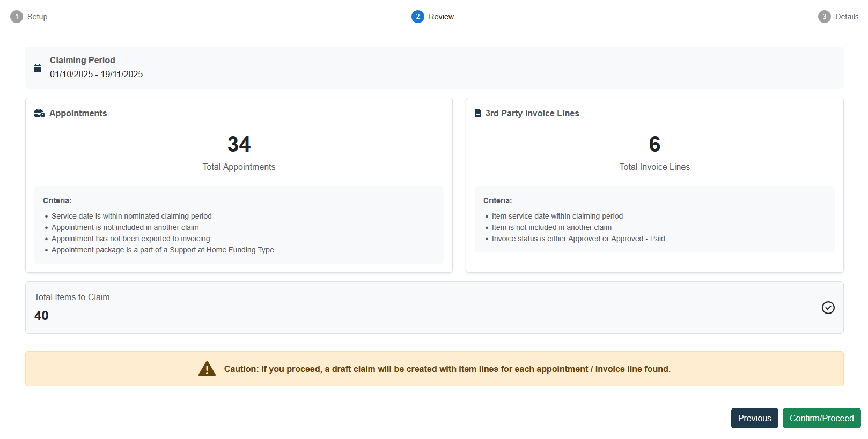Click the document icon next to 3rd Party Invoice Lines
This screenshot has height=439, width=868.
pyautogui.click(x=478, y=113)
